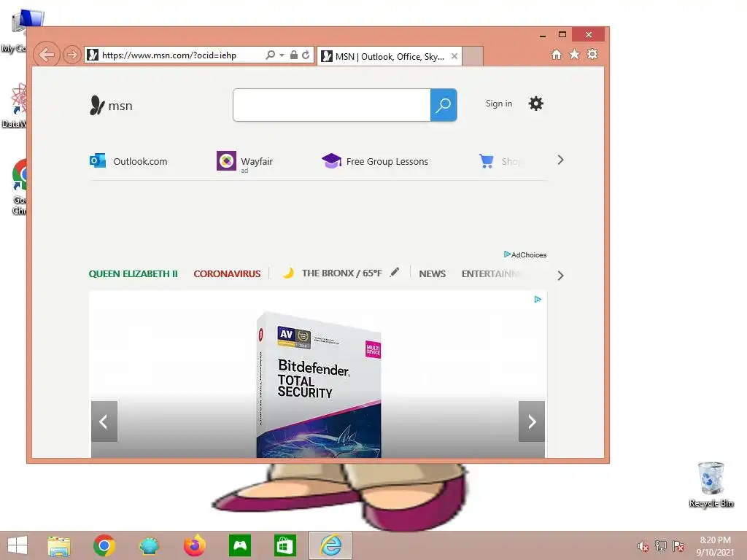This screenshot has height=560, width=747.
Task: Open MSN page settings gear icon
Action: click(x=536, y=104)
